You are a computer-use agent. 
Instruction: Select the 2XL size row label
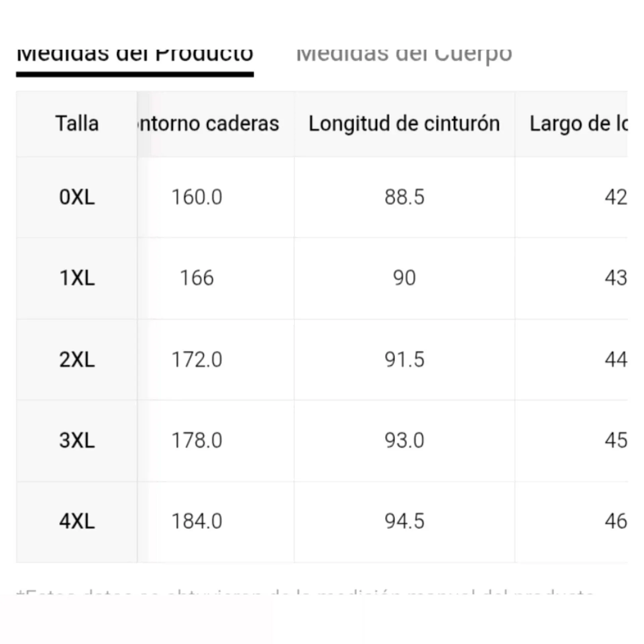click(77, 360)
